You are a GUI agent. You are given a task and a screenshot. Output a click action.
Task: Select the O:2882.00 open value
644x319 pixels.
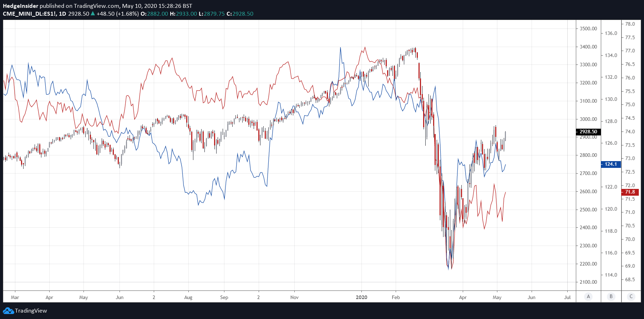(154, 14)
